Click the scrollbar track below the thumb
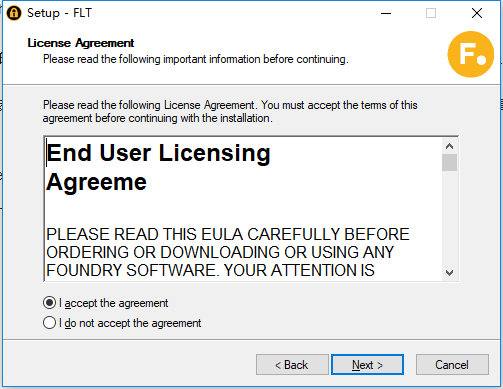The image size is (503, 389). 449,218
